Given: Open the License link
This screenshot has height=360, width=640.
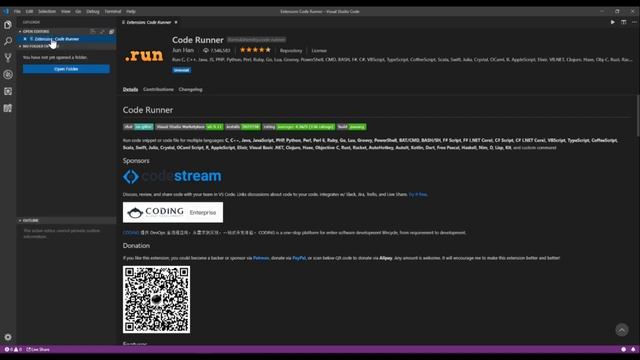Looking at the screenshot, I should pos(319,51).
